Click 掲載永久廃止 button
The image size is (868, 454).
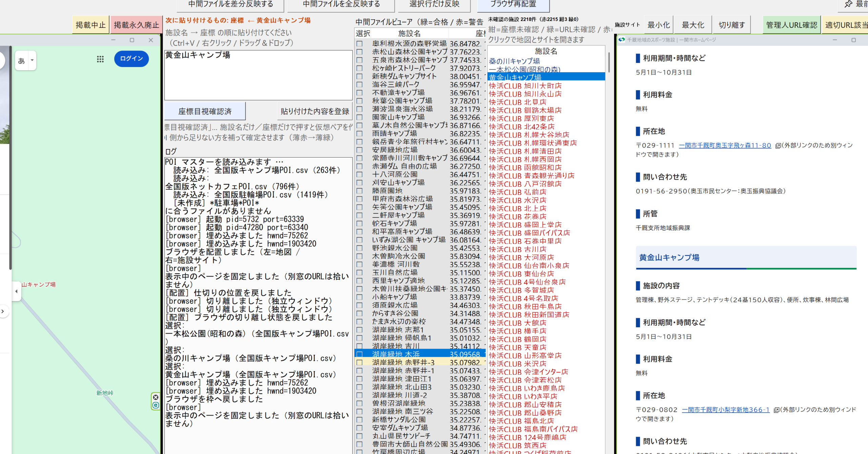point(136,25)
